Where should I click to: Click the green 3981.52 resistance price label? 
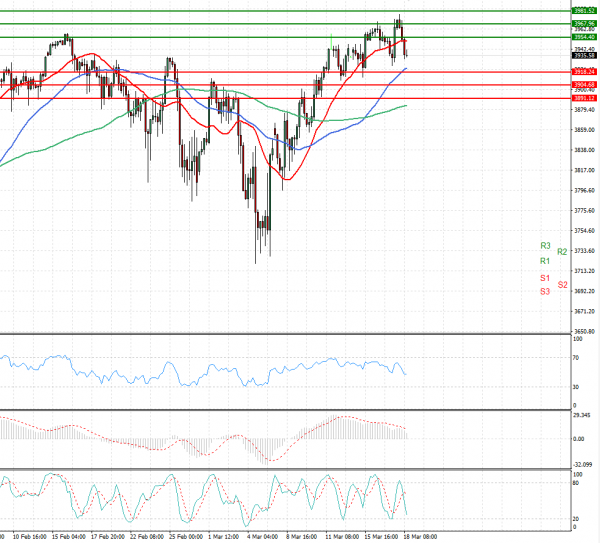(x=584, y=11)
